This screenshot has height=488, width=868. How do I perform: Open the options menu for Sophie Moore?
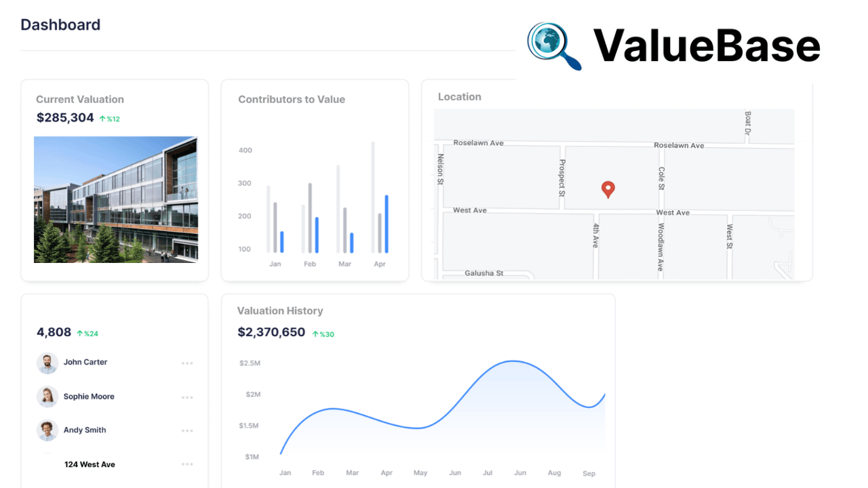(x=187, y=396)
